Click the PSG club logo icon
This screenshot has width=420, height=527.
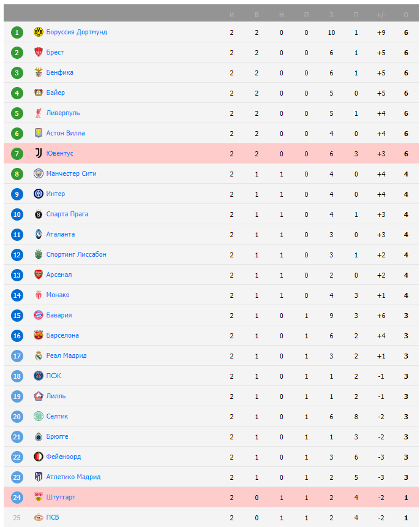click(x=39, y=376)
